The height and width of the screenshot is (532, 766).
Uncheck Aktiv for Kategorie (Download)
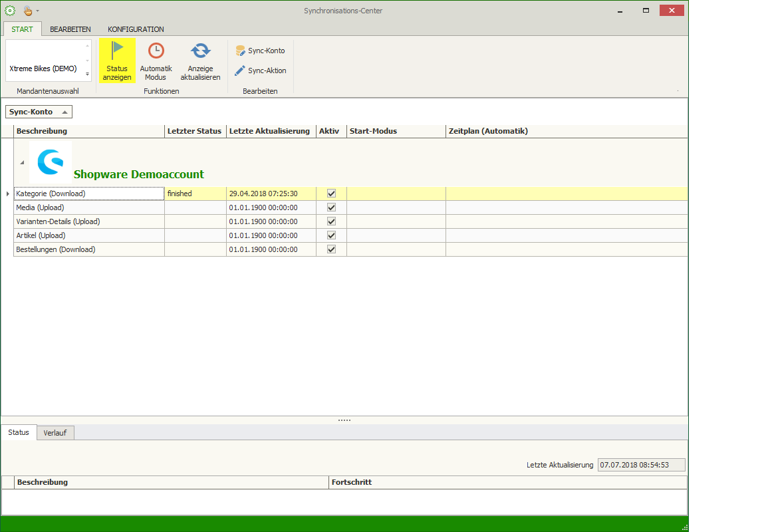pos(332,194)
